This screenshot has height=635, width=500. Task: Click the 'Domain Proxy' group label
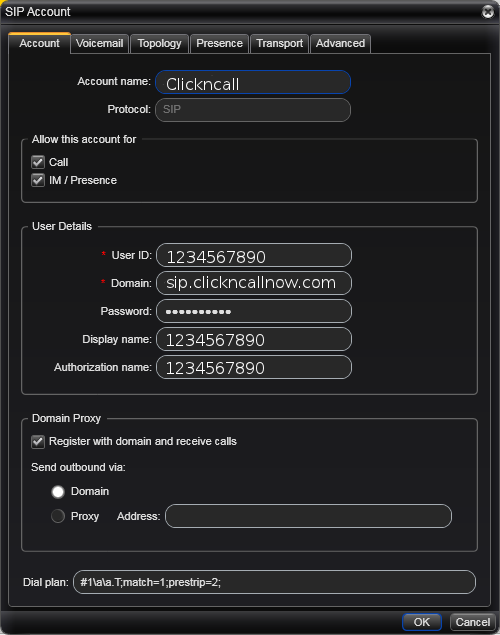[66, 418]
